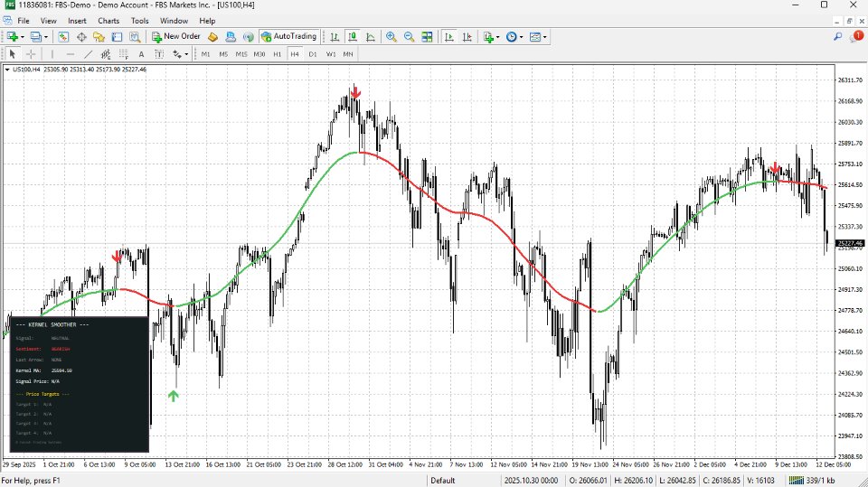The height and width of the screenshot is (487, 868).
Task: Open the Navigator panel star-folder icon
Action: tap(99, 36)
